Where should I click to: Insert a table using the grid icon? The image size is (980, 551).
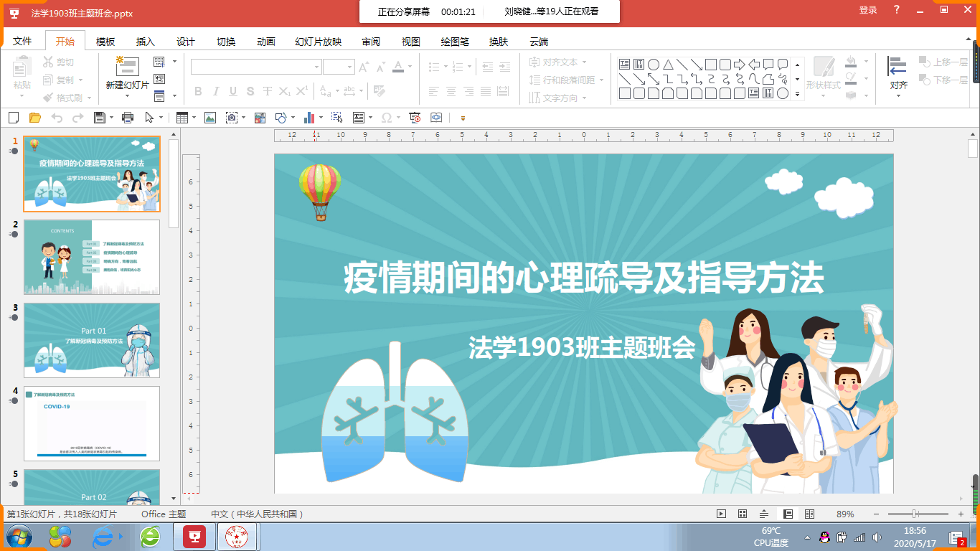coord(182,117)
